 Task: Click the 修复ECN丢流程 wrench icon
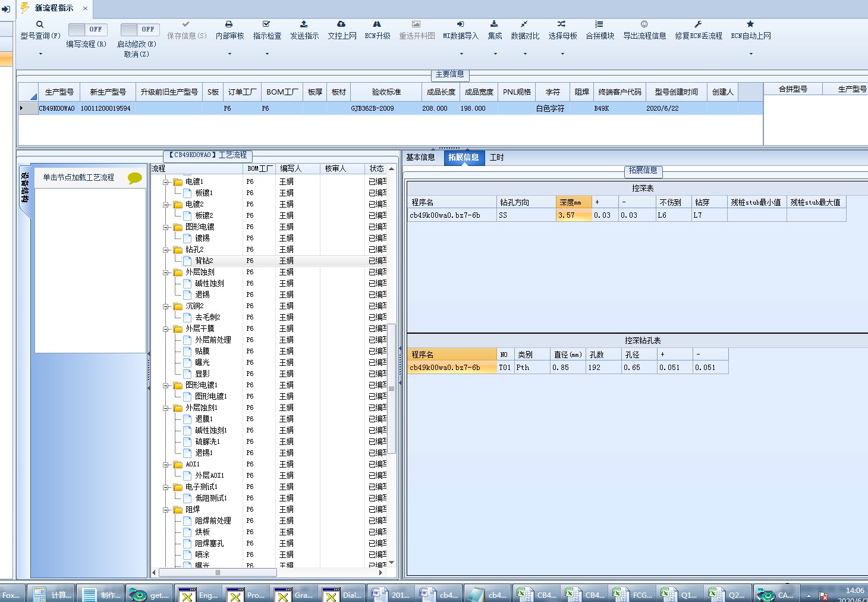(698, 24)
